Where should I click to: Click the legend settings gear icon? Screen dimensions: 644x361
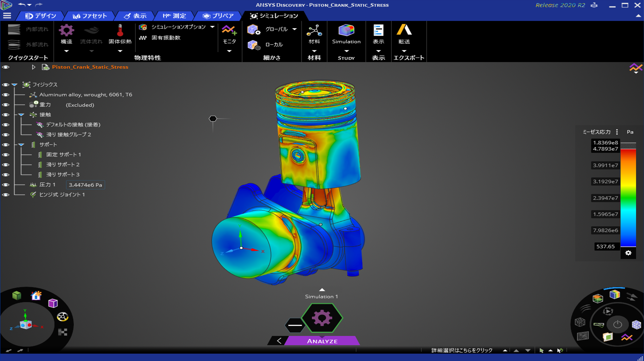point(628,253)
